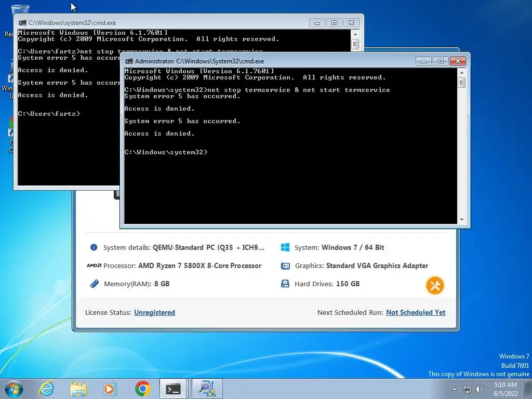
Task: Close the non-admin cmd.exe window
Action: click(351, 23)
